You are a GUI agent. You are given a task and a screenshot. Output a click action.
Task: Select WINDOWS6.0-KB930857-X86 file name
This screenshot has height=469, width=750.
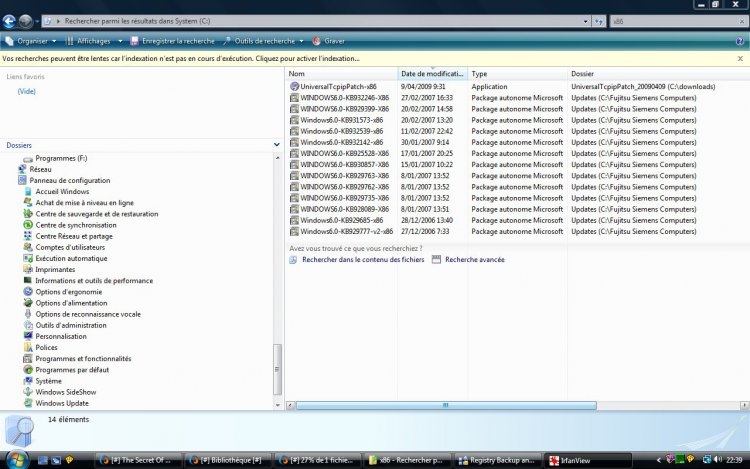coord(344,164)
